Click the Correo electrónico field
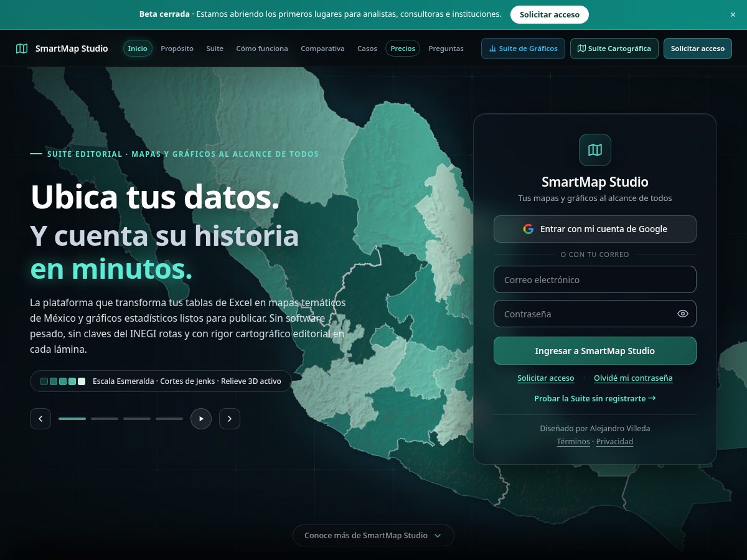This screenshot has width=747, height=560. coord(595,279)
